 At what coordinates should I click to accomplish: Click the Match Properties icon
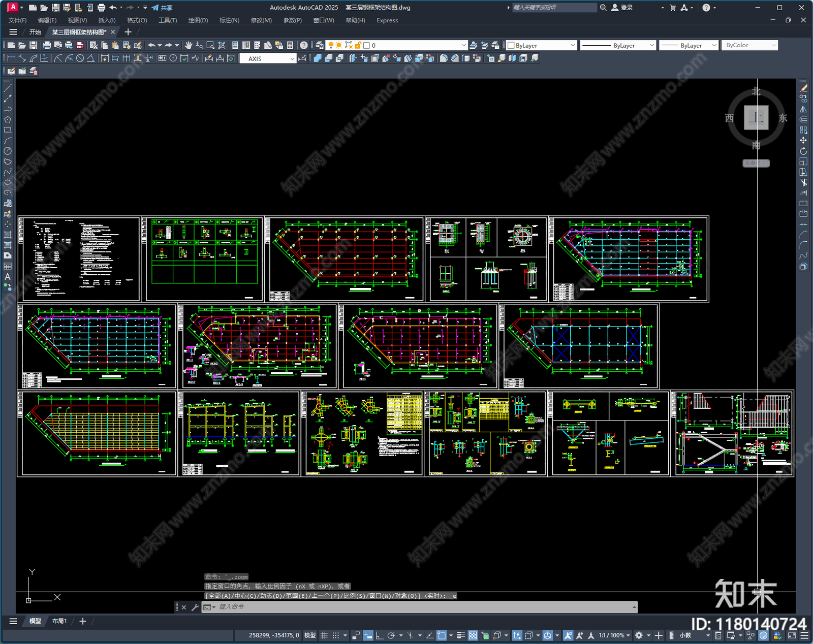138,45
